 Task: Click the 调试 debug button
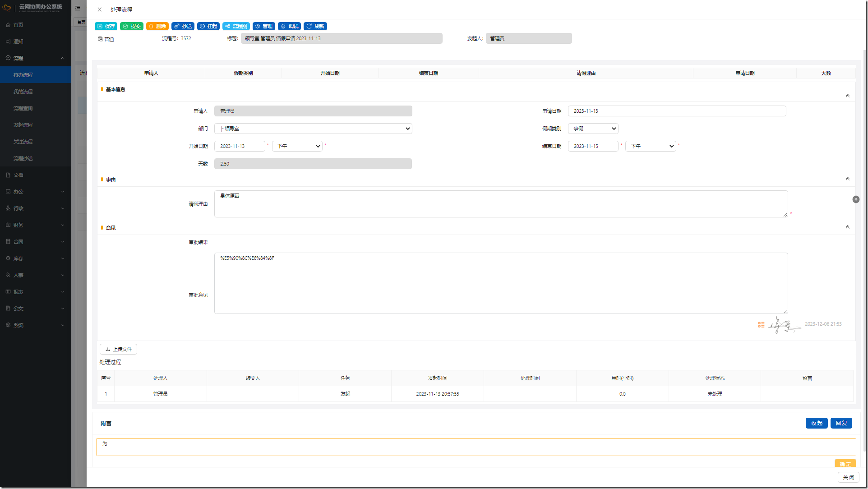coord(289,26)
